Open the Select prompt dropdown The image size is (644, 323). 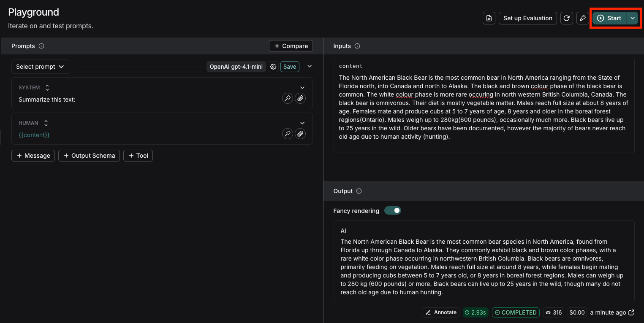(x=41, y=67)
